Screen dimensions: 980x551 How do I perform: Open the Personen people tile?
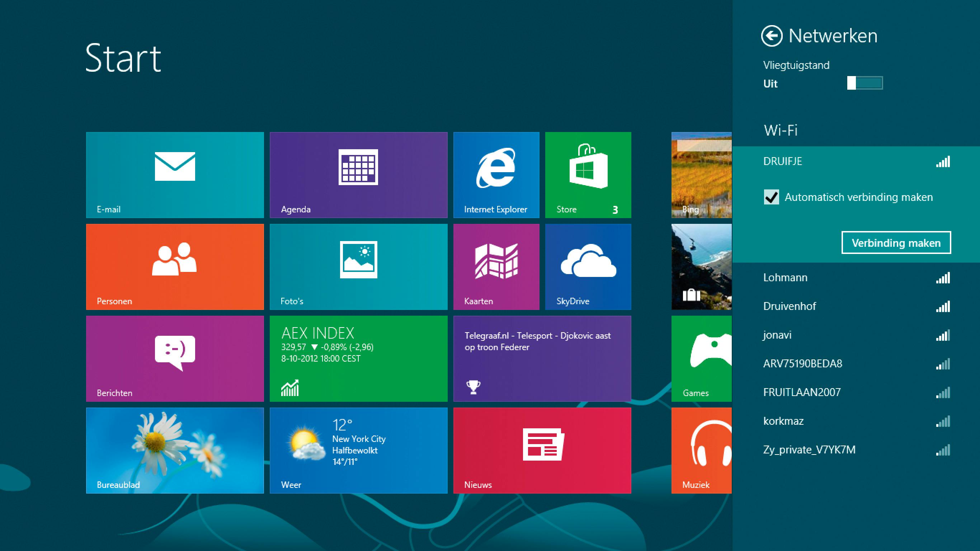click(x=175, y=267)
